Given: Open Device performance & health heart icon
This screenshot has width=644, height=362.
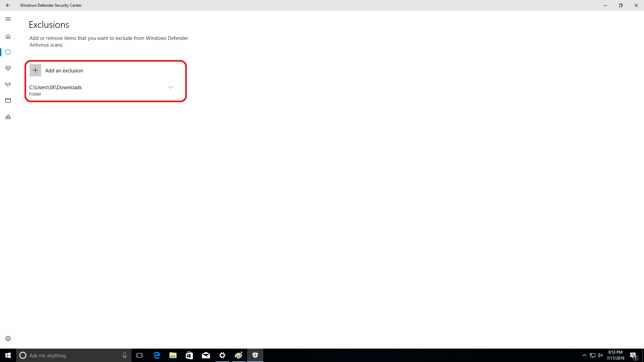Looking at the screenshot, I should pos(8,68).
